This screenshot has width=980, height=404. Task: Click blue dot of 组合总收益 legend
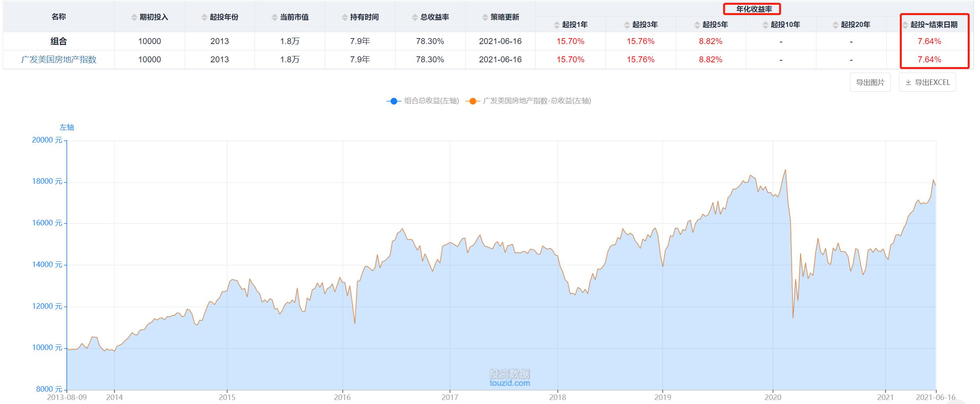pyautogui.click(x=394, y=101)
